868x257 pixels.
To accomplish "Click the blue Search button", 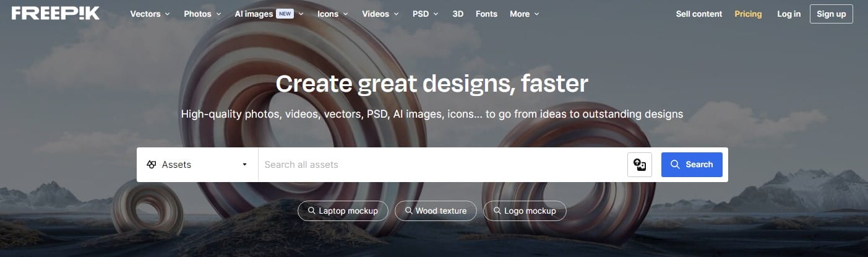I will 692,165.
